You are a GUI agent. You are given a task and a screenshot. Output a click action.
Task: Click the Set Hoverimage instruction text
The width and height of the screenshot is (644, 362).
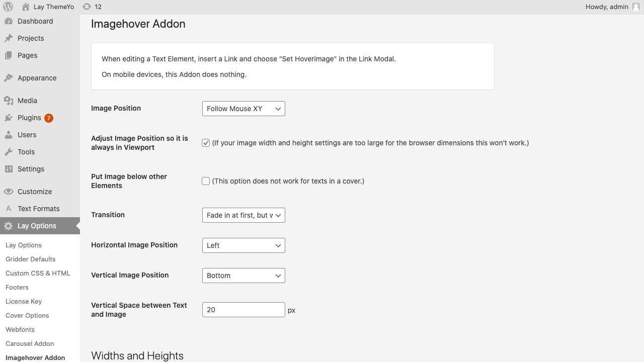[249, 59]
